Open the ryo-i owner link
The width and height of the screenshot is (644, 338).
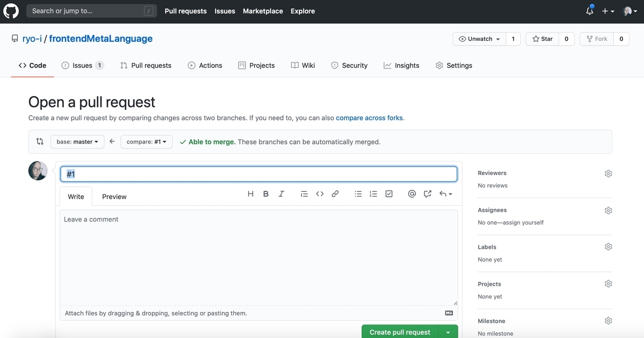32,39
